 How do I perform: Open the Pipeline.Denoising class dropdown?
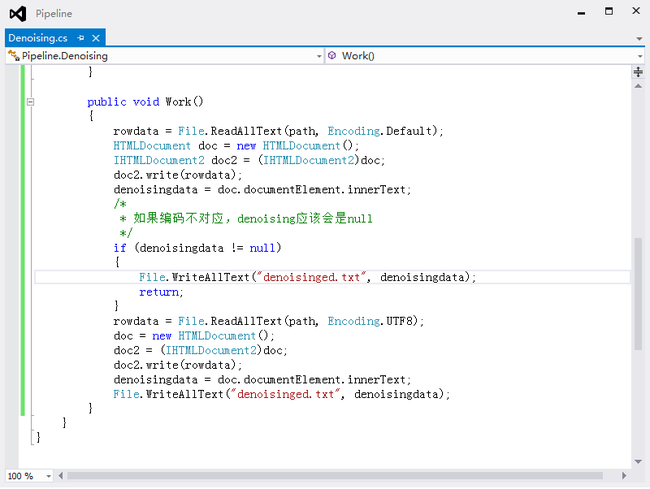tap(319, 56)
